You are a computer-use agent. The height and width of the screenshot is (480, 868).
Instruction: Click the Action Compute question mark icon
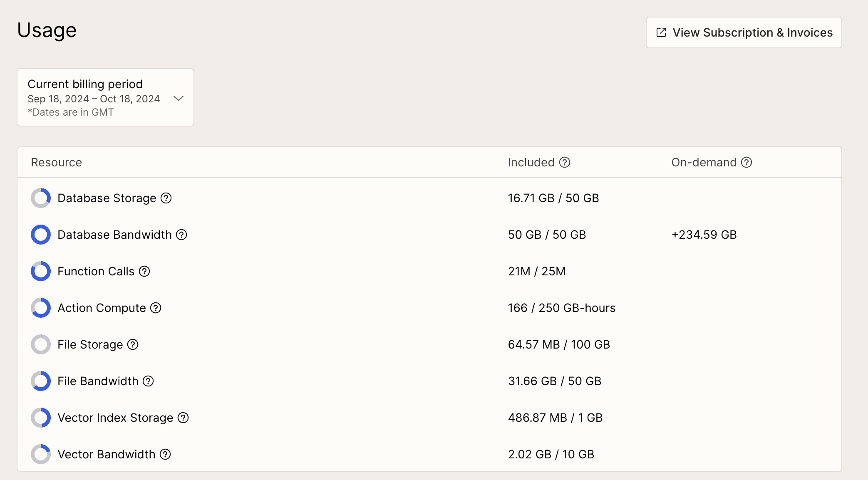click(156, 308)
